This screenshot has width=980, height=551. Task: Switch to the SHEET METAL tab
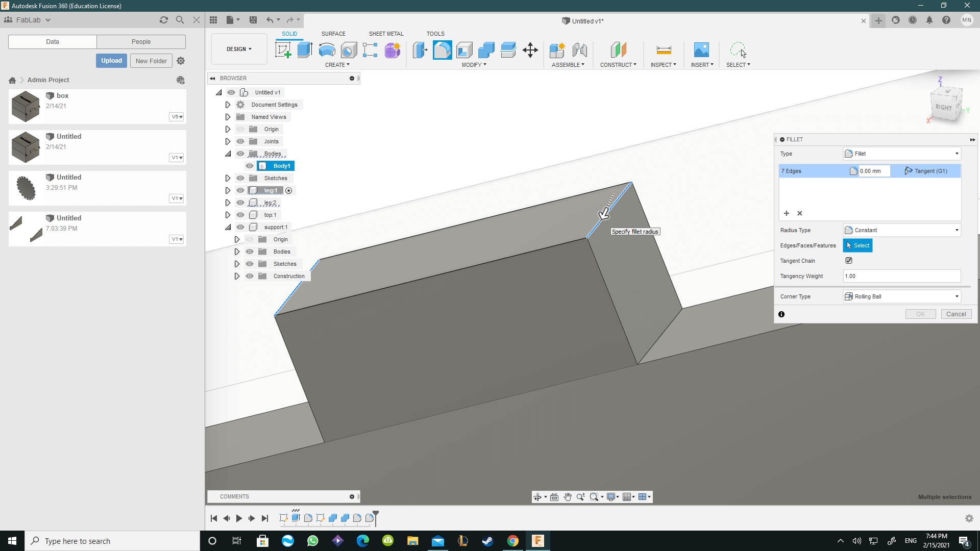[x=386, y=34]
